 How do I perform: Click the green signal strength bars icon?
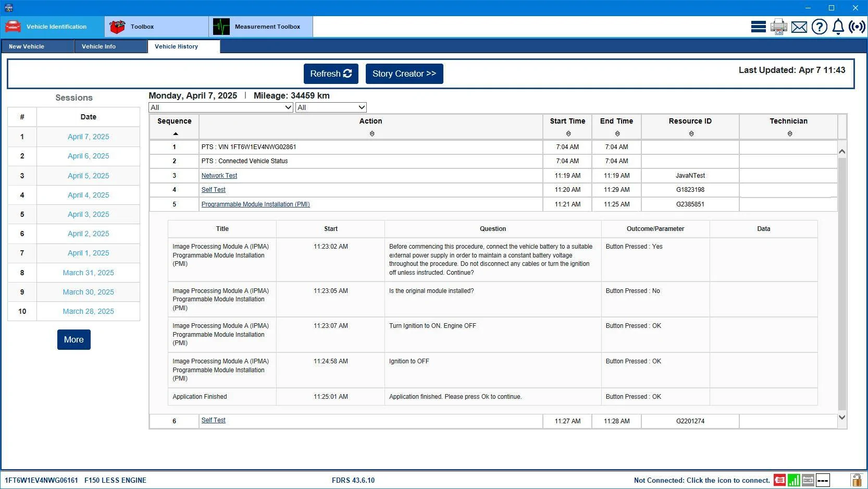793,480
